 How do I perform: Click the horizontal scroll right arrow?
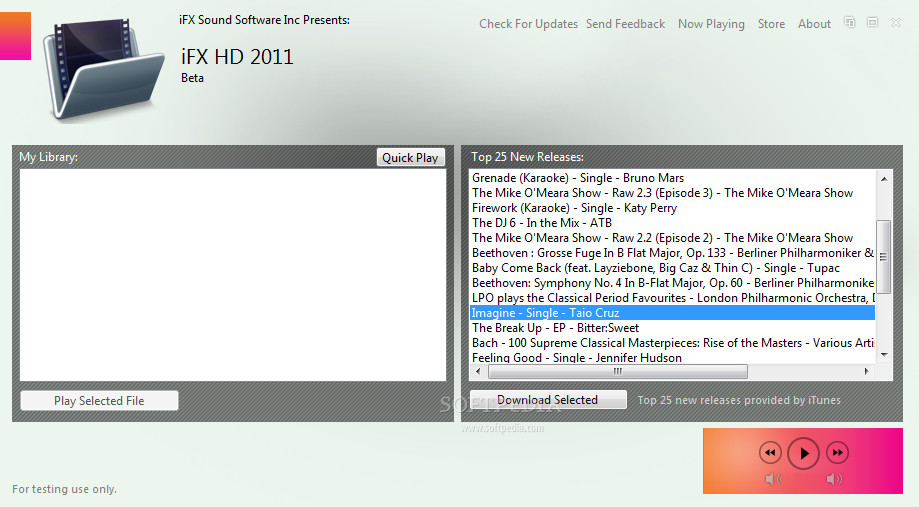tap(866, 371)
